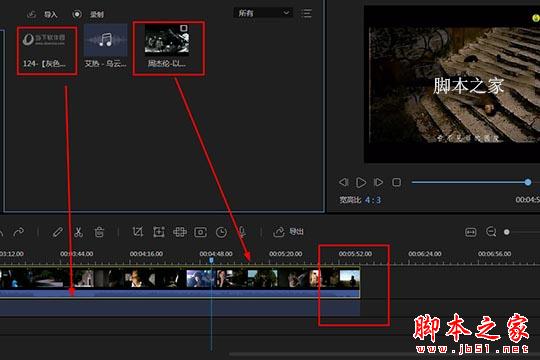Click the preview progress slider handle
This screenshot has height=360, width=540.
[x=528, y=182]
